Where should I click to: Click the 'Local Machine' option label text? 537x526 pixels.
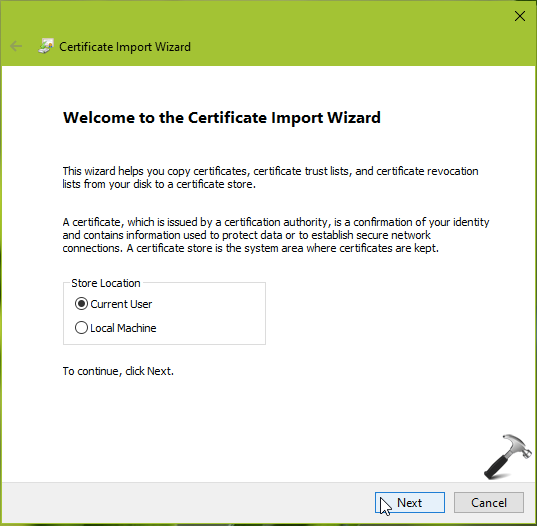123,328
